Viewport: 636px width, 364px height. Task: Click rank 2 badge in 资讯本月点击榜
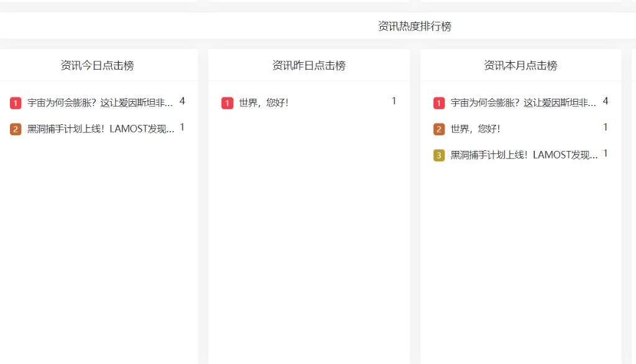coord(439,129)
